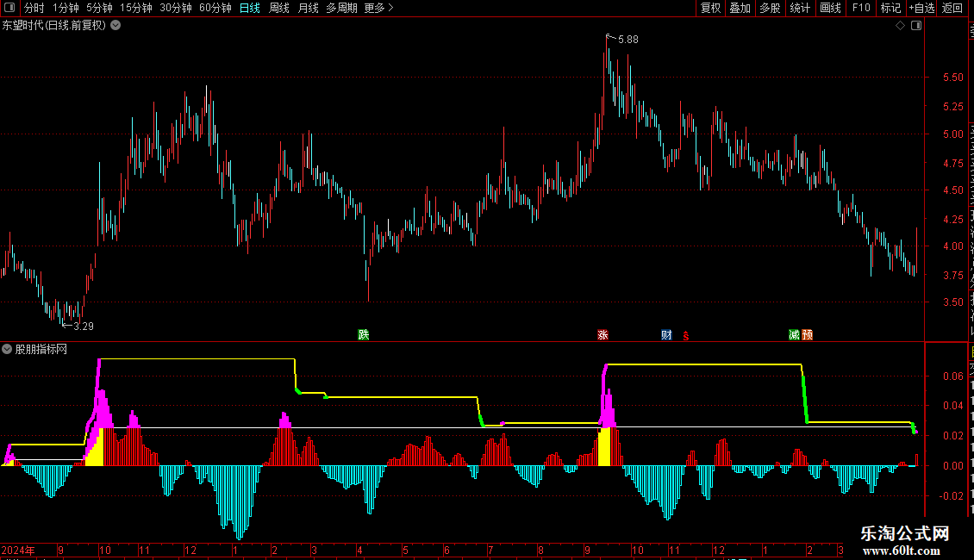
Task: Click the red 涨 event marker
Action: pyautogui.click(x=603, y=334)
